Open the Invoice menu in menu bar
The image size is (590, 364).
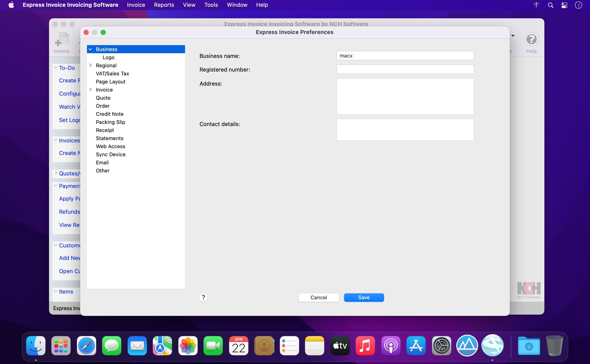pos(136,5)
